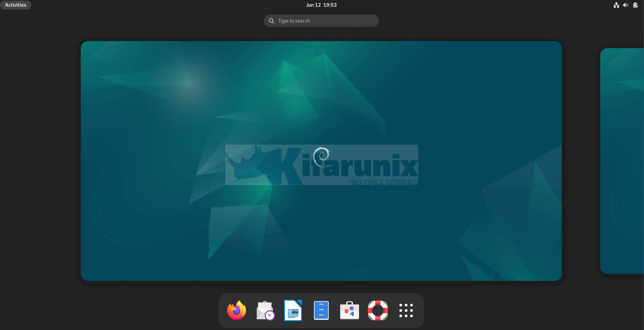
Task: Open system menu via battery charging icon
Action: click(635, 5)
